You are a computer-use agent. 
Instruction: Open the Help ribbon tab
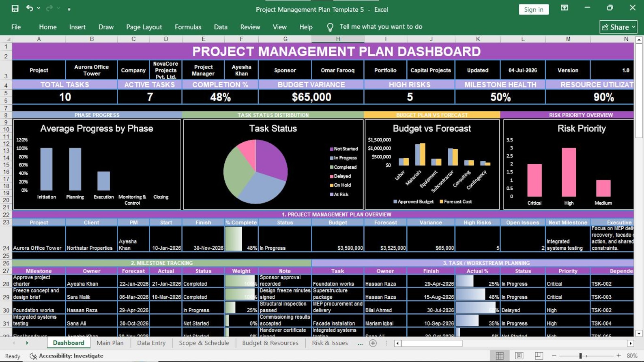click(306, 27)
